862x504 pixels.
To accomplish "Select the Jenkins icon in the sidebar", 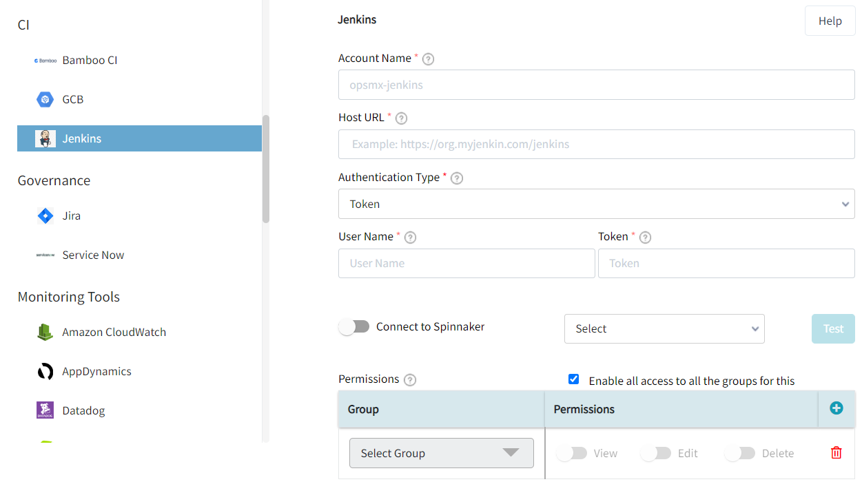I will pyautogui.click(x=45, y=138).
